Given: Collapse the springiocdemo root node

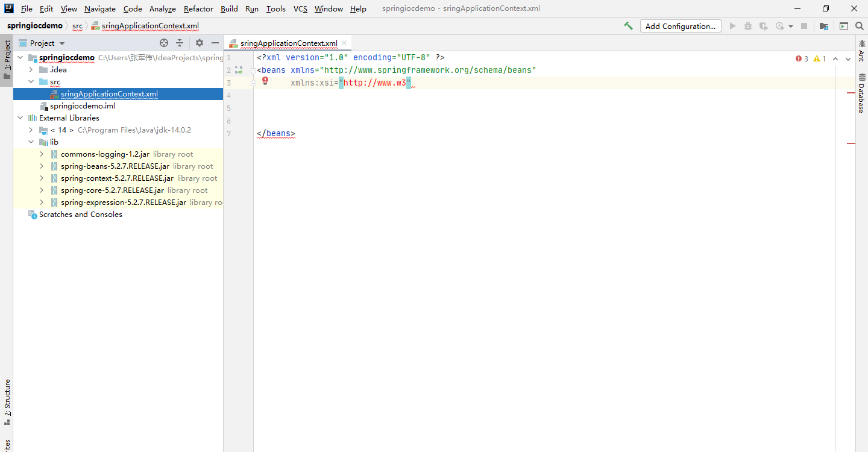Looking at the screenshot, I should [x=20, y=58].
